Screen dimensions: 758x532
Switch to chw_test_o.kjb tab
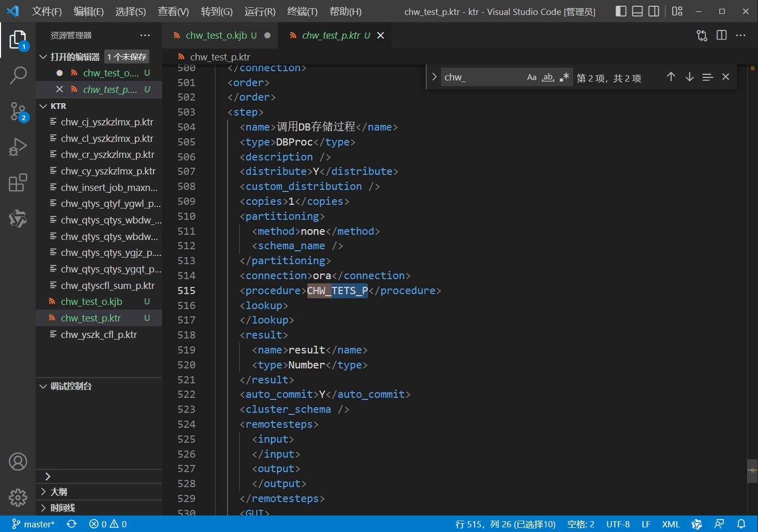[x=220, y=35]
